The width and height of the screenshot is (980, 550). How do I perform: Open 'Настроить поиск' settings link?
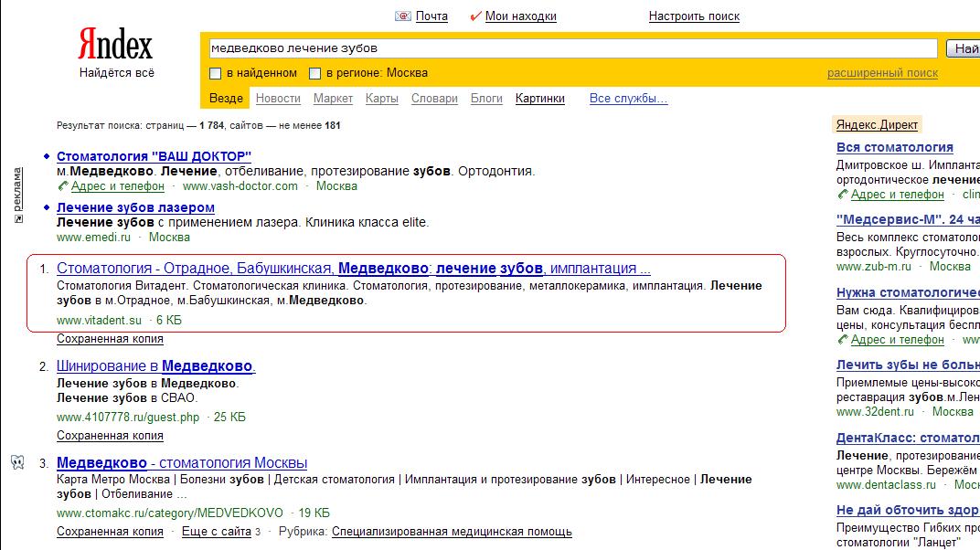click(694, 16)
